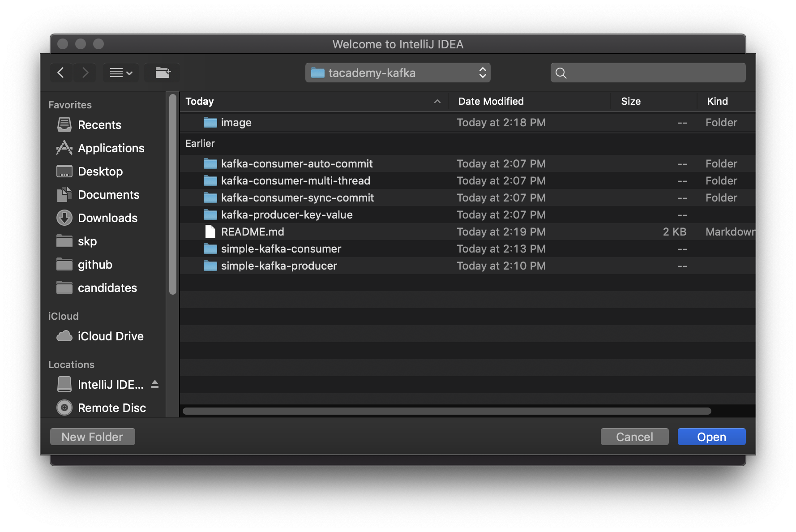Click the sidebar vertical scrollbar
Image resolution: width=796 pixels, height=532 pixels.
pos(173,194)
